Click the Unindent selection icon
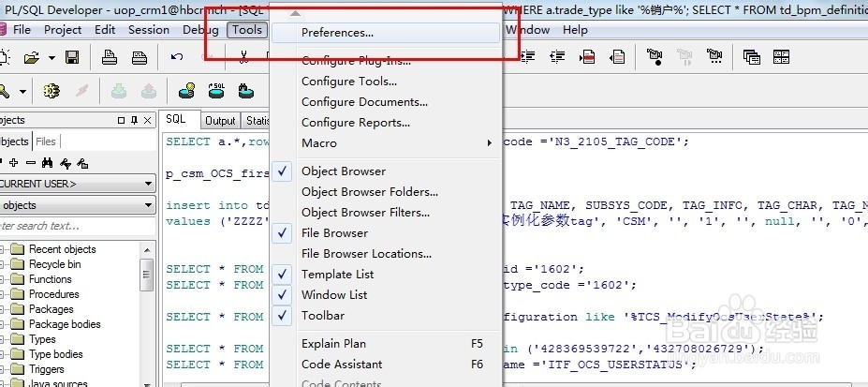The image size is (868, 387). [x=557, y=56]
